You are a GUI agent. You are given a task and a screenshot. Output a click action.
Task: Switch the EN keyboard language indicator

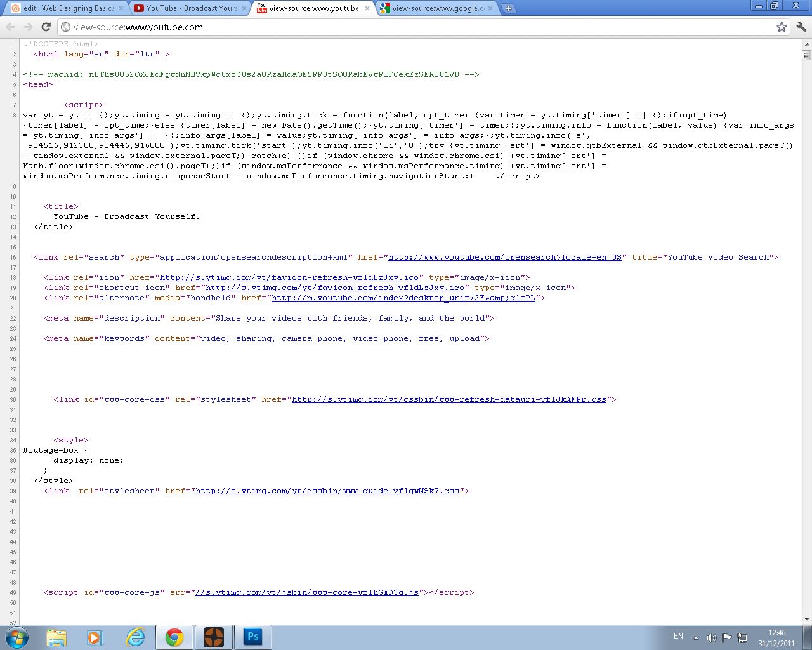coord(678,637)
